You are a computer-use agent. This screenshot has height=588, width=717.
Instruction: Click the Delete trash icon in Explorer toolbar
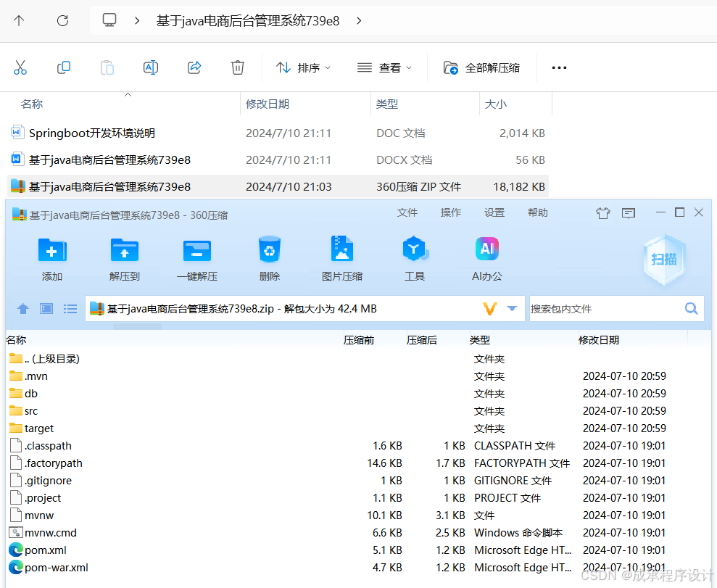tap(237, 67)
